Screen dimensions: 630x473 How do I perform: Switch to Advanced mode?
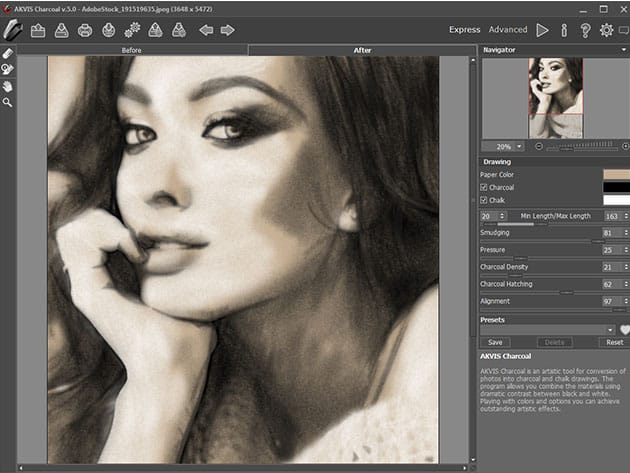[508, 30]
